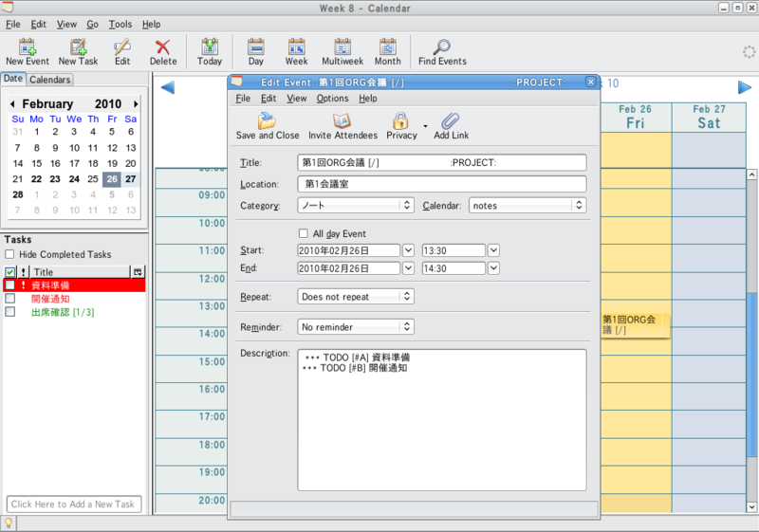The image size is (759, 532).
Task: Click the Location input field
Action: 441,184
